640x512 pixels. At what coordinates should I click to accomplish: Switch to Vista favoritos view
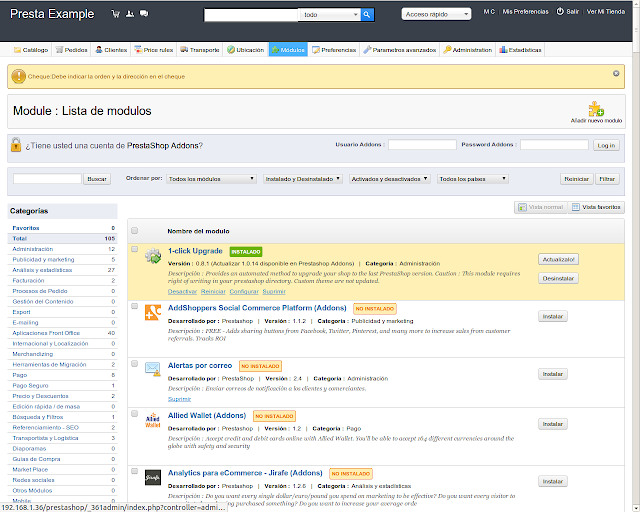click(x=596, y=207)
